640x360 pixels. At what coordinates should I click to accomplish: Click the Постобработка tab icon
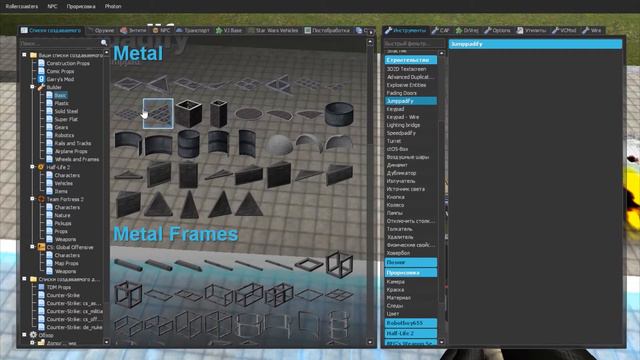(308, 30)
